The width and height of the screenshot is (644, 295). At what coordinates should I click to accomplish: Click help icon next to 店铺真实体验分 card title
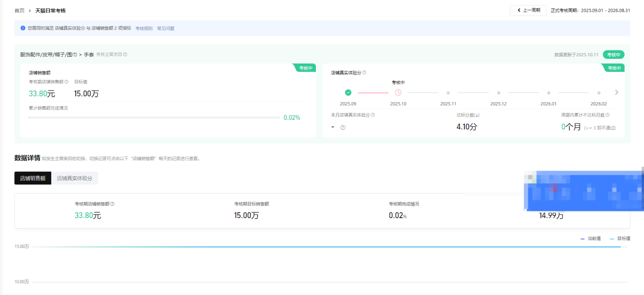364,73
